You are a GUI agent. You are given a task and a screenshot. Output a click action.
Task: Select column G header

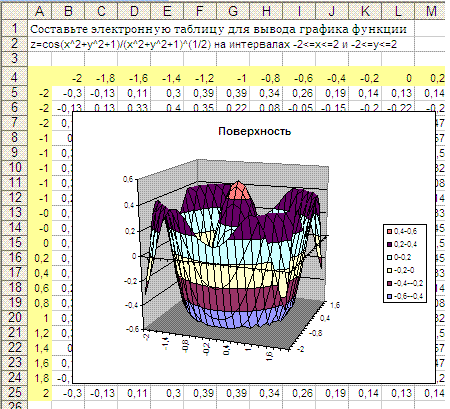click(x=233, y=11)
